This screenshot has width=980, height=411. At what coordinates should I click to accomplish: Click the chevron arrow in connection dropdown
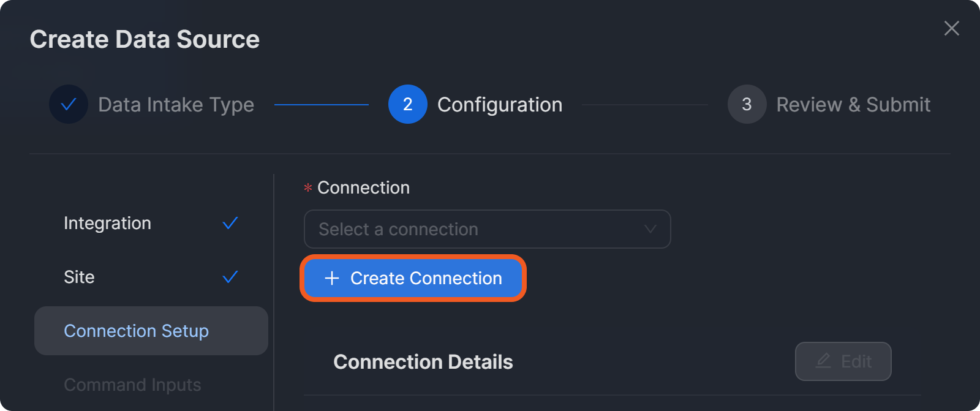[x=650, y=229]
